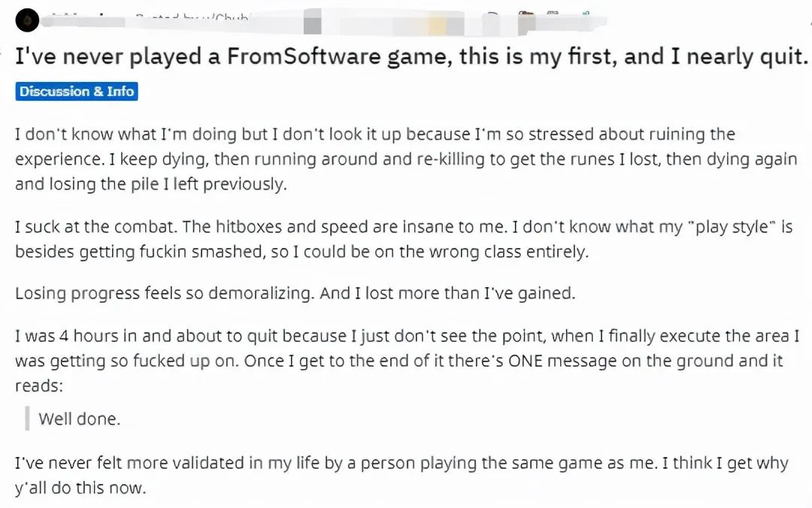The image size is (812, 508).
Task: Click the paragraph starting "I don't know what"
Action: (x=376, y=159)
